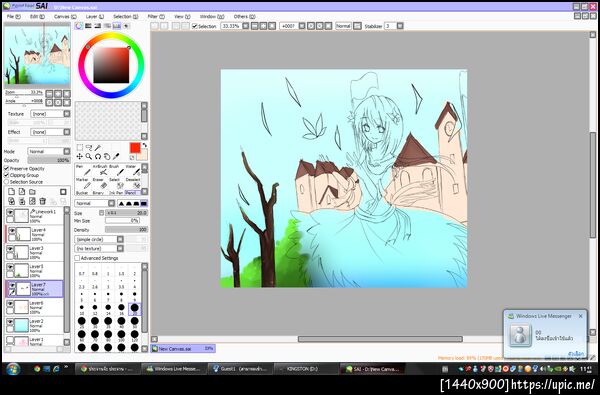Screen dimensions: 600x395
Task: Select the 20 brush size preset
Action: coord(134,308)
